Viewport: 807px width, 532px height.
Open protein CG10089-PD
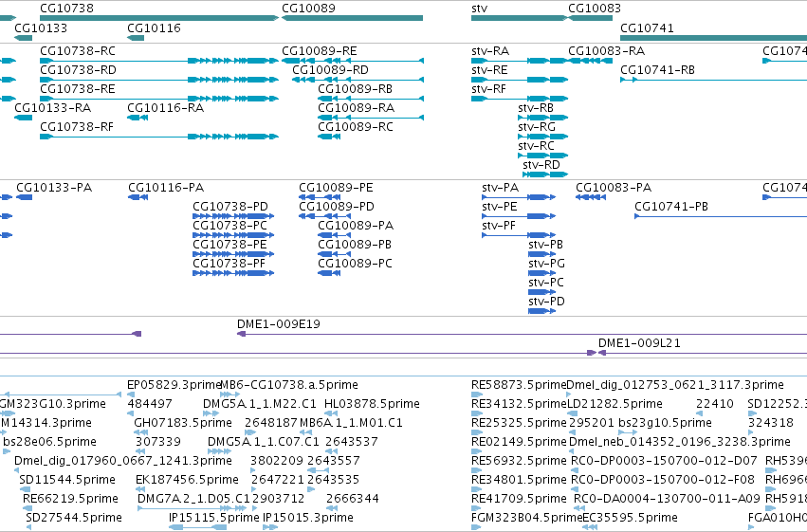click(x=337, y=207)
